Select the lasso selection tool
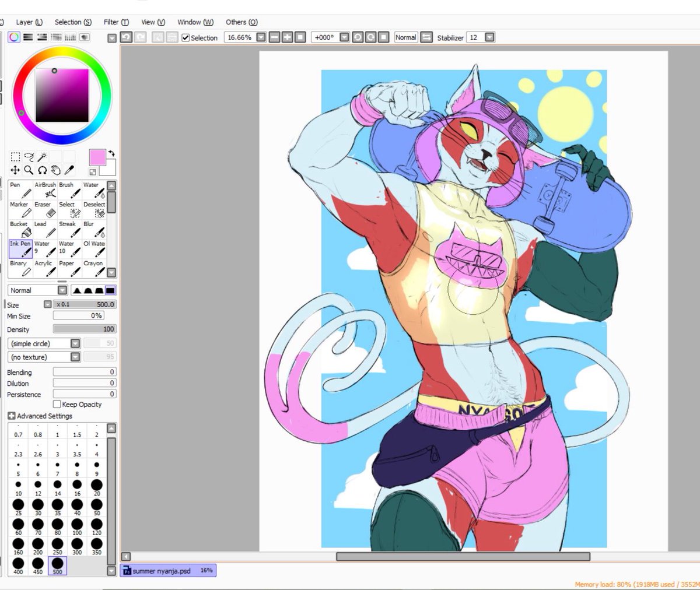The image size is (700, 590). coord(29,156)
